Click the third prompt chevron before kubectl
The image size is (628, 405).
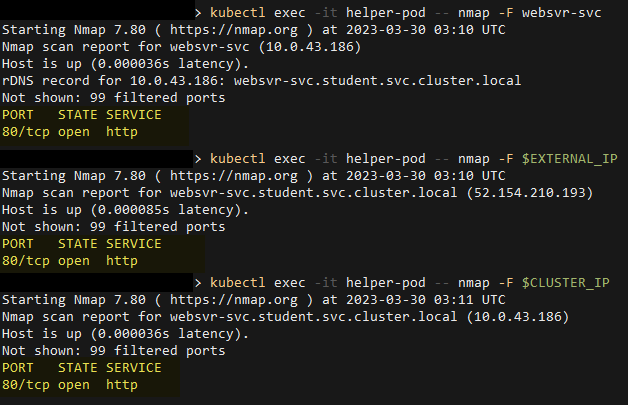tap(198, 284)
